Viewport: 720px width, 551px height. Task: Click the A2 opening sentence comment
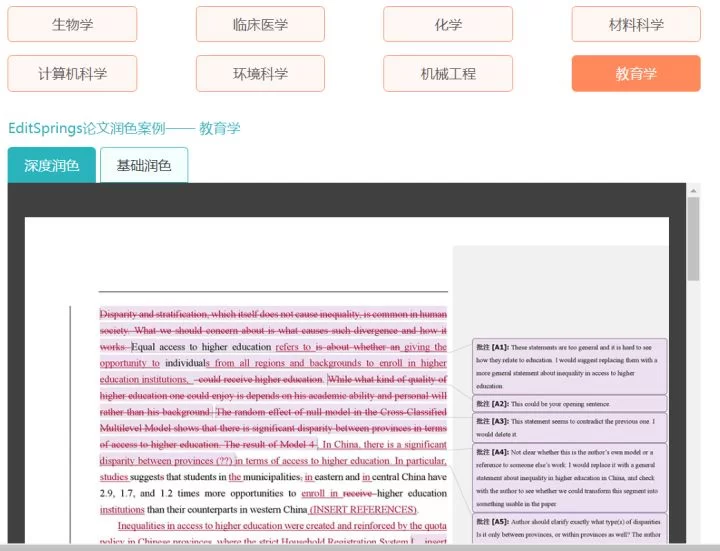click(x=568, y=404)
